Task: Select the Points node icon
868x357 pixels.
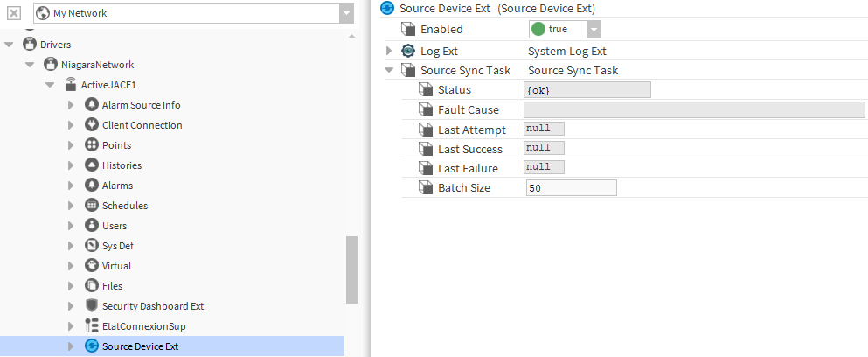Action: (x=92, y=145)
